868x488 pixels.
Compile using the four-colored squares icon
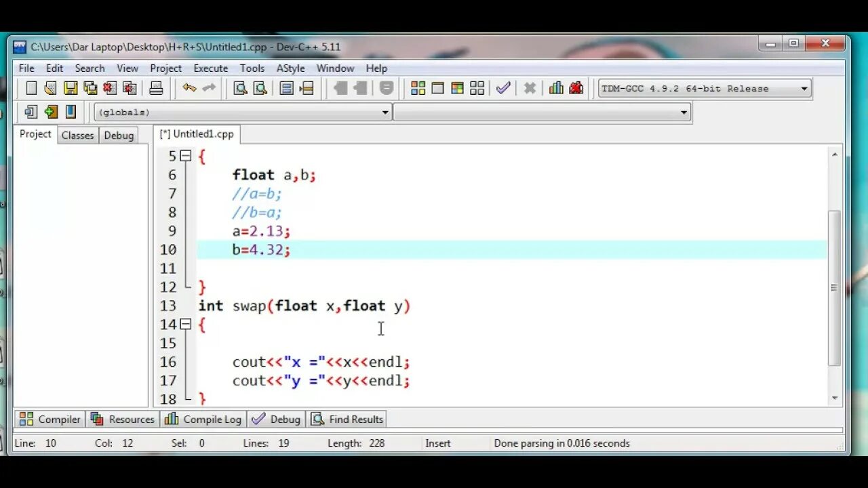418,88
